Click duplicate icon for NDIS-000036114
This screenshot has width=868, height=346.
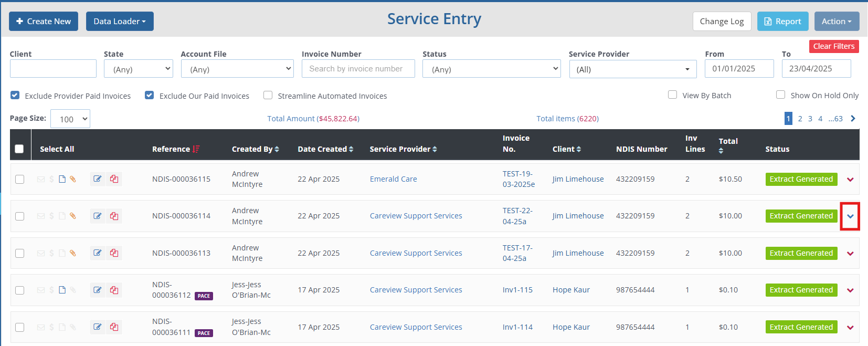click(114, 216)
